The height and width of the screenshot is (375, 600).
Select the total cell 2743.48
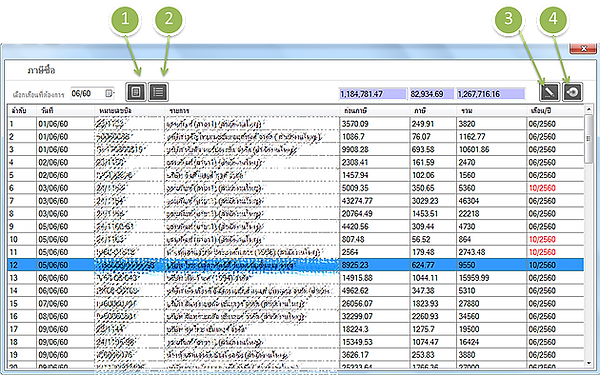[x=491, y=252]
